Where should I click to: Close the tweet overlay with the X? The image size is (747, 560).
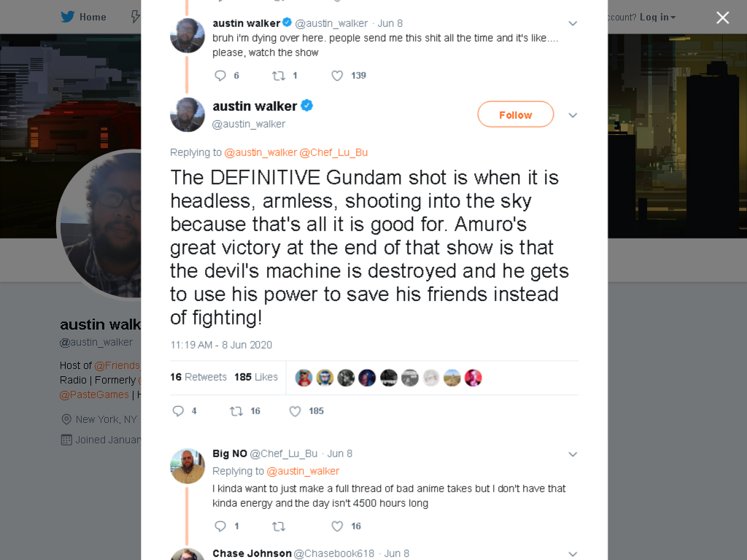coord(723,17)
